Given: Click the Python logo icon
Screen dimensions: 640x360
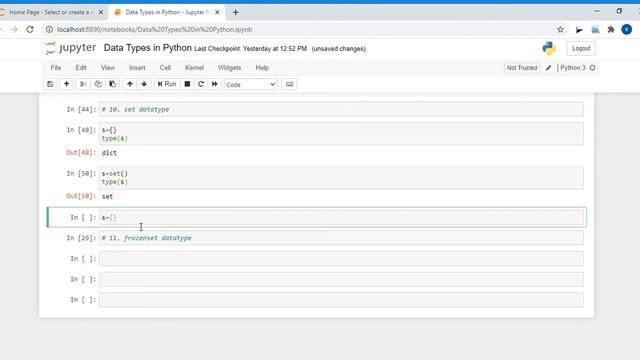Looking at the screenshot, I should click(x=549, y=48).
